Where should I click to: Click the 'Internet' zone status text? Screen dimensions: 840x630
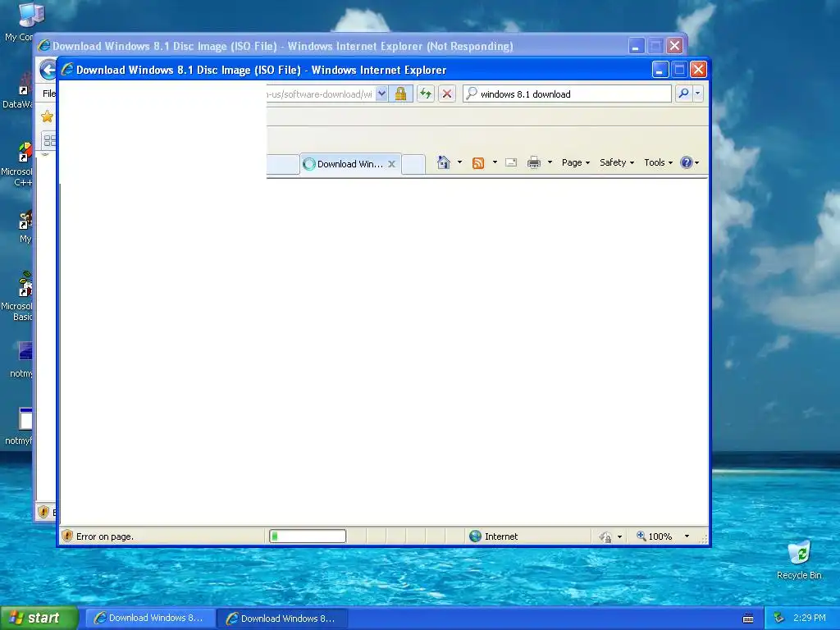pos(501,536)
